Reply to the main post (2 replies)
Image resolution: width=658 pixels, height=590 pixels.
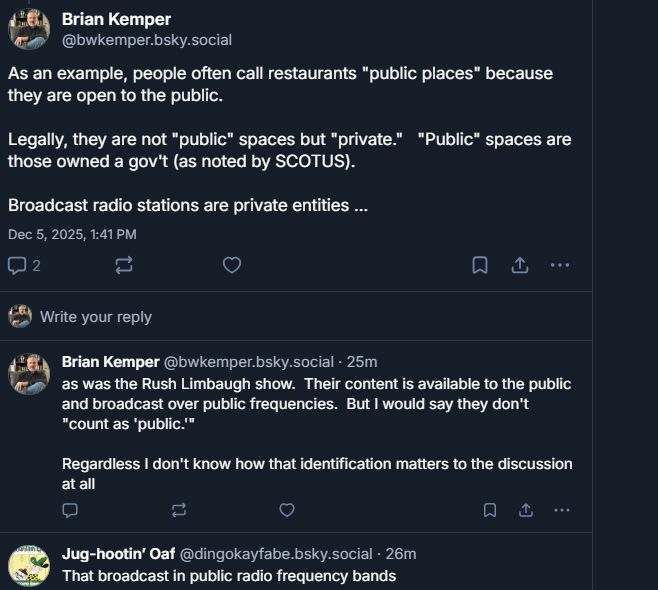click(24, 265)
